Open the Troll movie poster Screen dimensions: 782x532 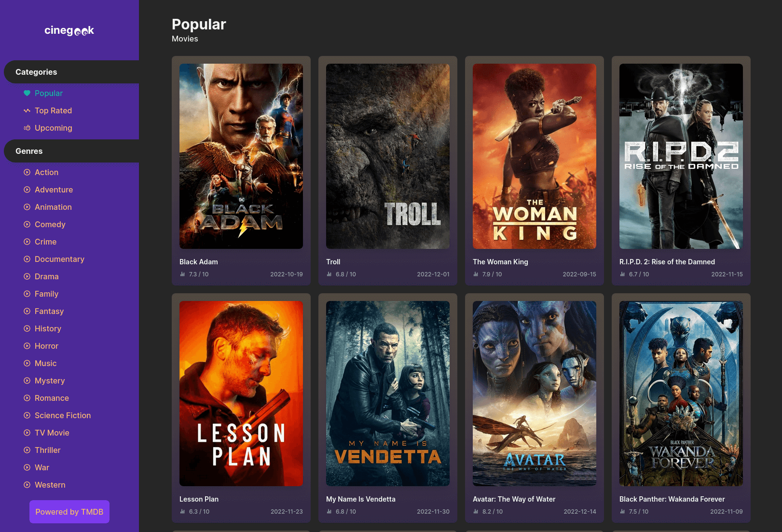tap(388, 156)
